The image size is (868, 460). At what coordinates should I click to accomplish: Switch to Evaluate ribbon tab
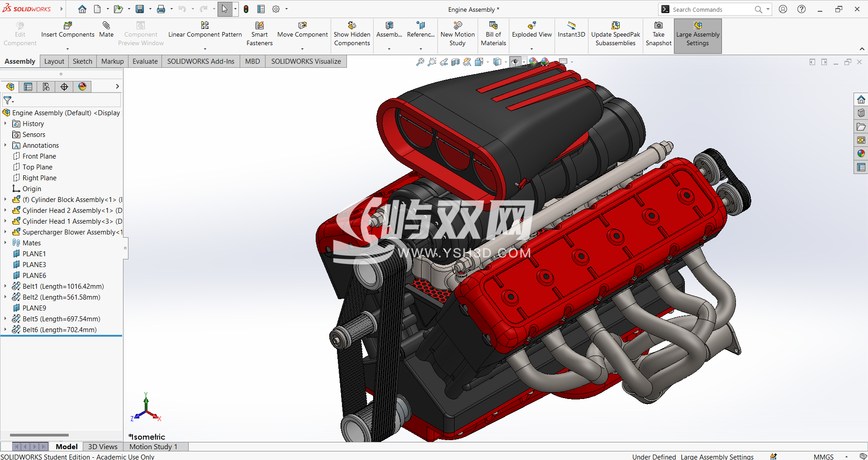[x=145, y=61]
